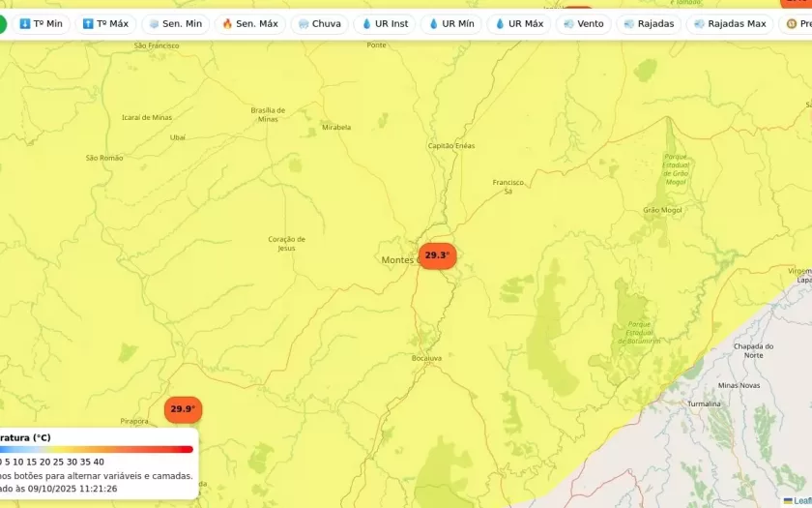Click the droplet icon on UR Mín
The width and height of the screenshot is (812, 508).
pyautogui.click(x=434, y=24)
